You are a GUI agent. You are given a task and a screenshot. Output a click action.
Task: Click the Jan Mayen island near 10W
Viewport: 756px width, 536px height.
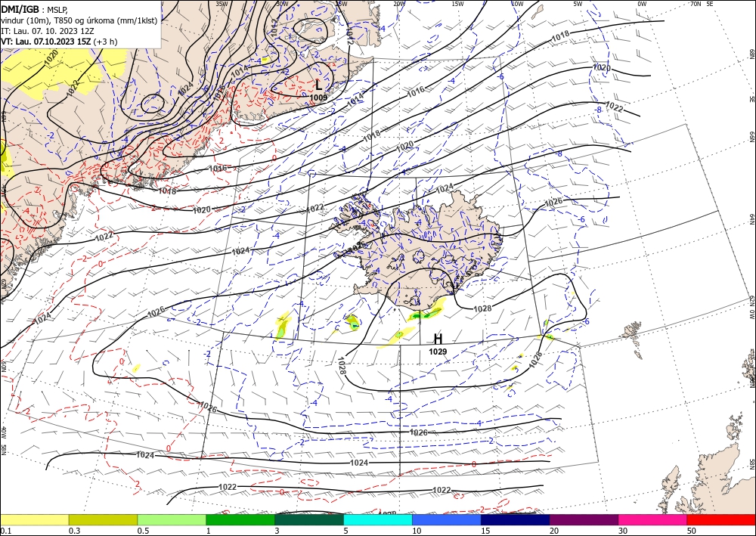click(538, 12)
